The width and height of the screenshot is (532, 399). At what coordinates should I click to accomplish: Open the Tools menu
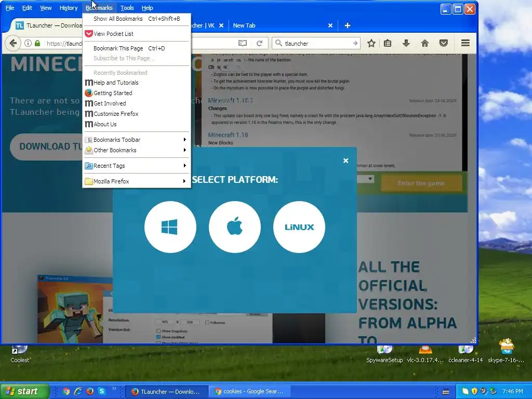(x=127, y=8)
